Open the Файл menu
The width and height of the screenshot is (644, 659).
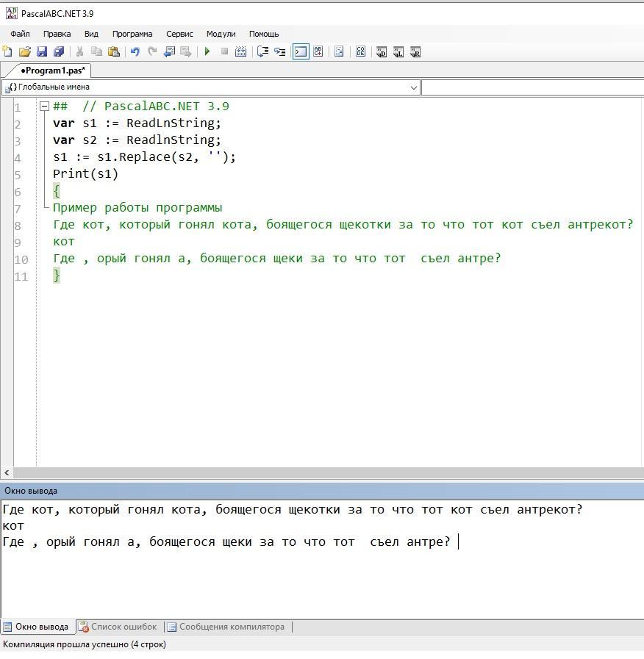coord(20,34)
